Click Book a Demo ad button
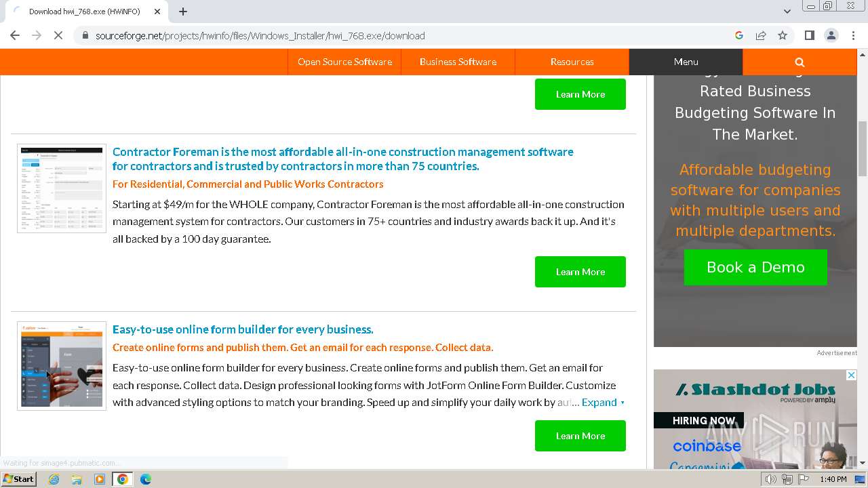Screen dimensions: 868x488 coord(755,267)
